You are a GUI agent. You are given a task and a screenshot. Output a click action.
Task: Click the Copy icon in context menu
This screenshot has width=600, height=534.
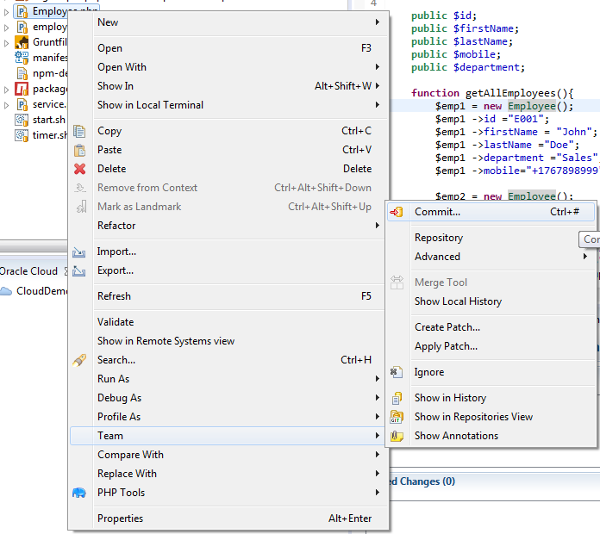tap(80, 131)
